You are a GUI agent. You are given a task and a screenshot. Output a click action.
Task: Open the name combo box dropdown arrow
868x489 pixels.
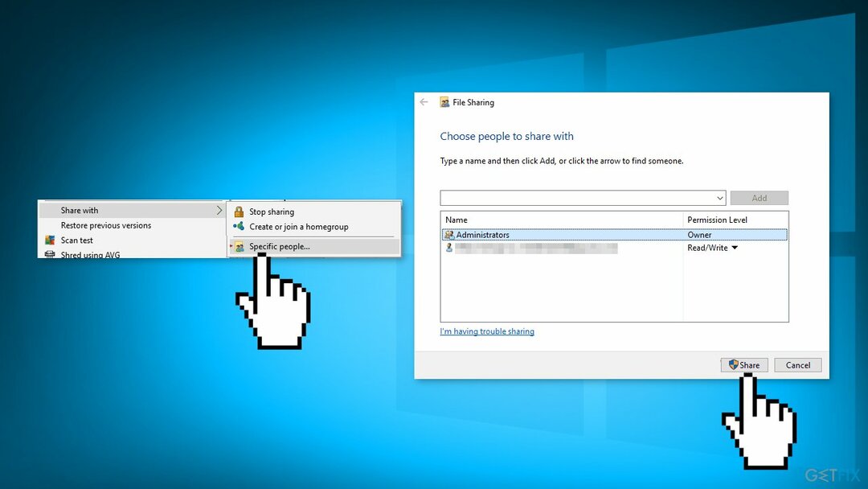(719, 198)
